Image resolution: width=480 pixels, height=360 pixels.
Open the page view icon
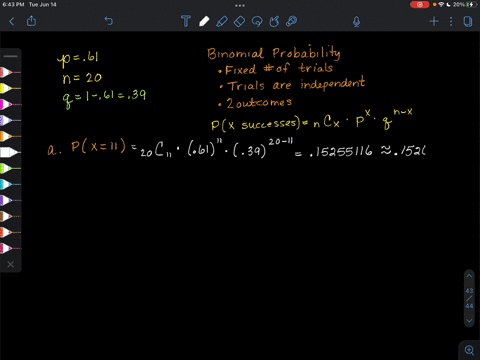(468, 21)
